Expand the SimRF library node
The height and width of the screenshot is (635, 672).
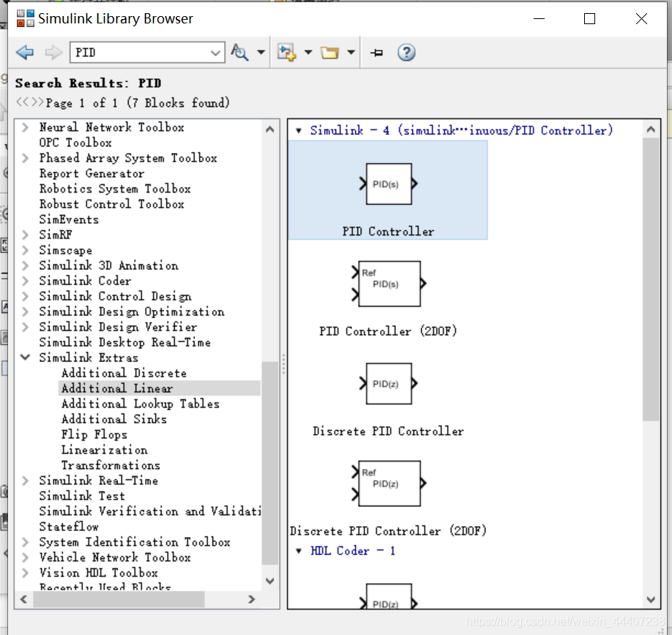[x=26, y=235]
